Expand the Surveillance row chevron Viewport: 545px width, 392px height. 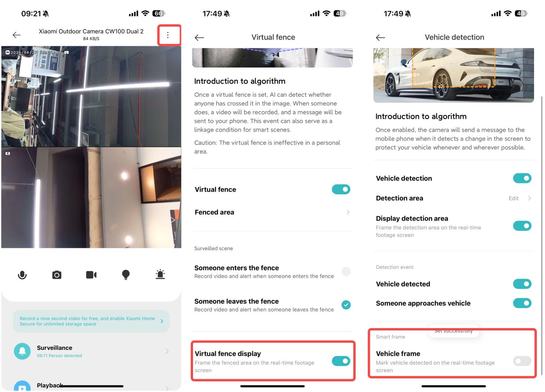click(167, 351)
